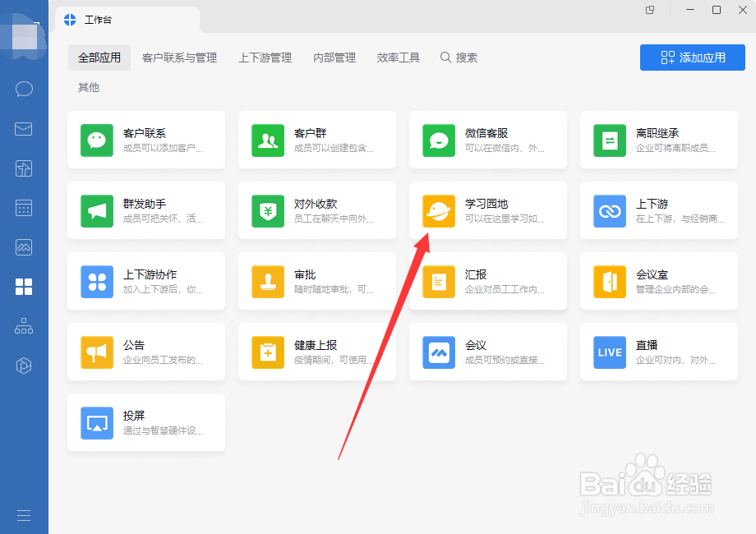Switch to the 客户联系与管理 tab
Screen dimensions: 756x534
click(x=179, y=58)
